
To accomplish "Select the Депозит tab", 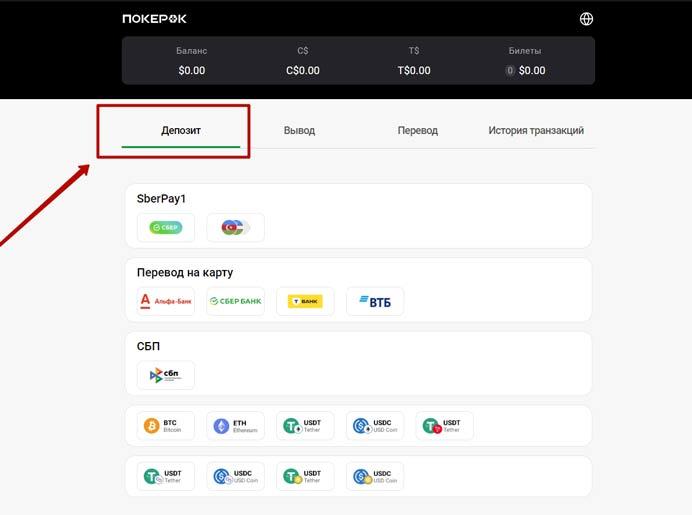I will point(181,131).
